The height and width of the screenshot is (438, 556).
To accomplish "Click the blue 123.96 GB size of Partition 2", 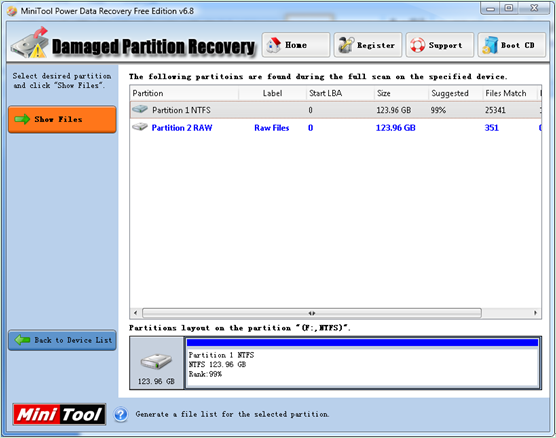I will [395, 128].
